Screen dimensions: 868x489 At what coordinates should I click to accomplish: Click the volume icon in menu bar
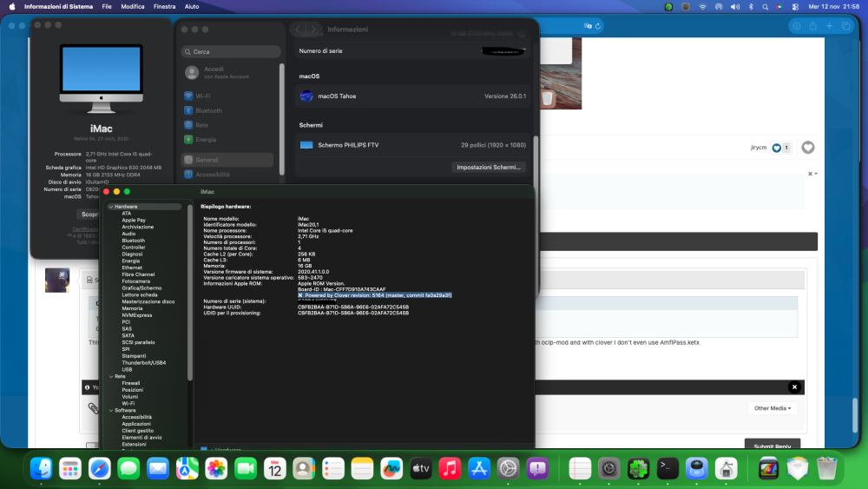pyautogui.click(x=734, y=7)
